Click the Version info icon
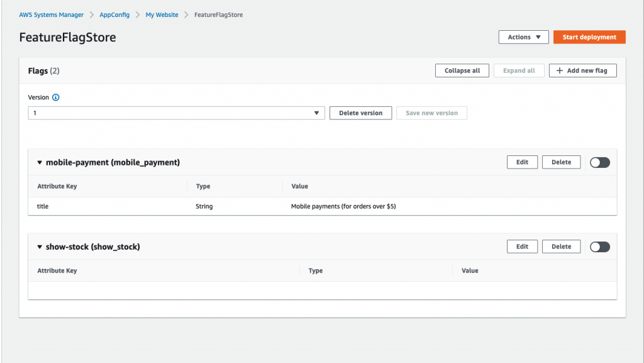Image resolution: width=644 pixels, height=363 pixels. tap(56, 98)
